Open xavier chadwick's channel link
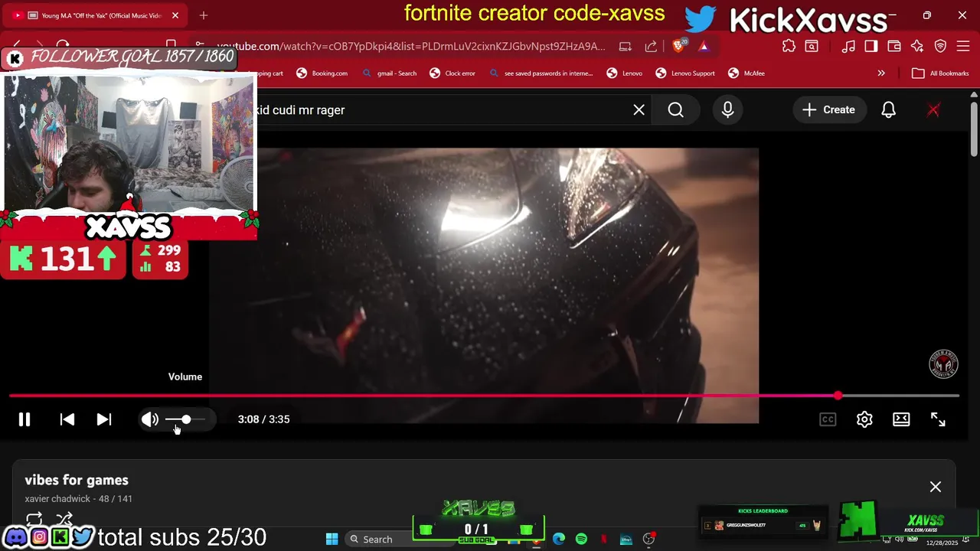The height and width of the screenshot is (551, 980). tap(57, 499)
